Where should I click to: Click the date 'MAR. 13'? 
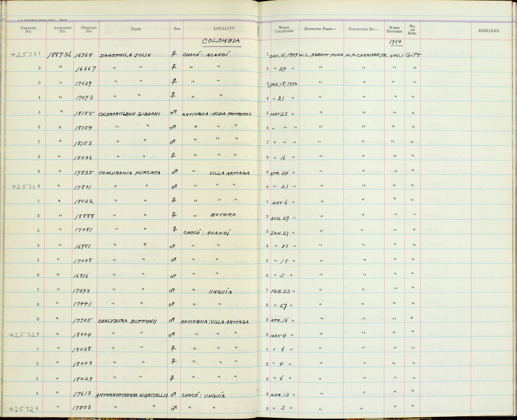280,395
